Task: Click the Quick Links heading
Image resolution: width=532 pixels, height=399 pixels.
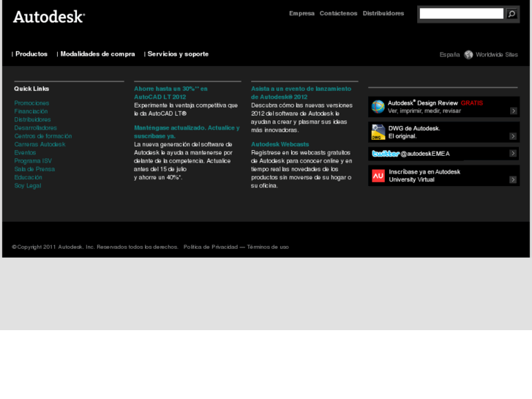Action: 31,89
